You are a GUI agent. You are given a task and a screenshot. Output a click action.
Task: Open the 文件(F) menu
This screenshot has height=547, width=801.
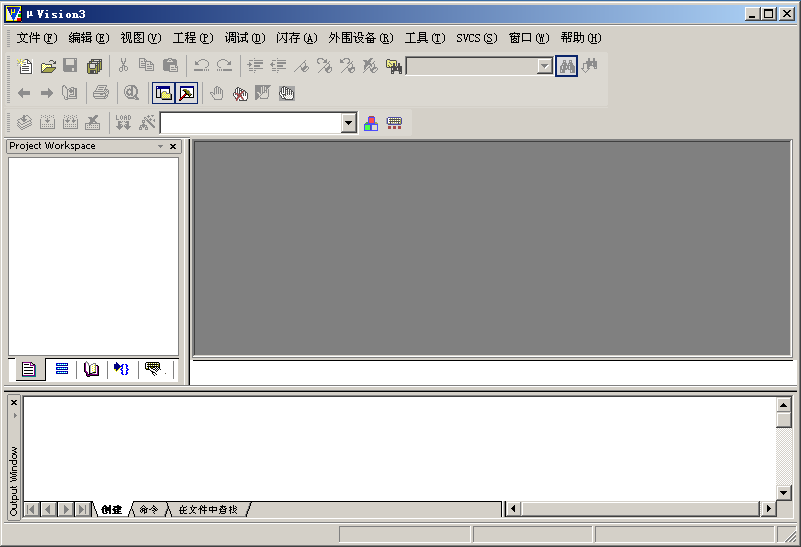click(x=37, y=38)
